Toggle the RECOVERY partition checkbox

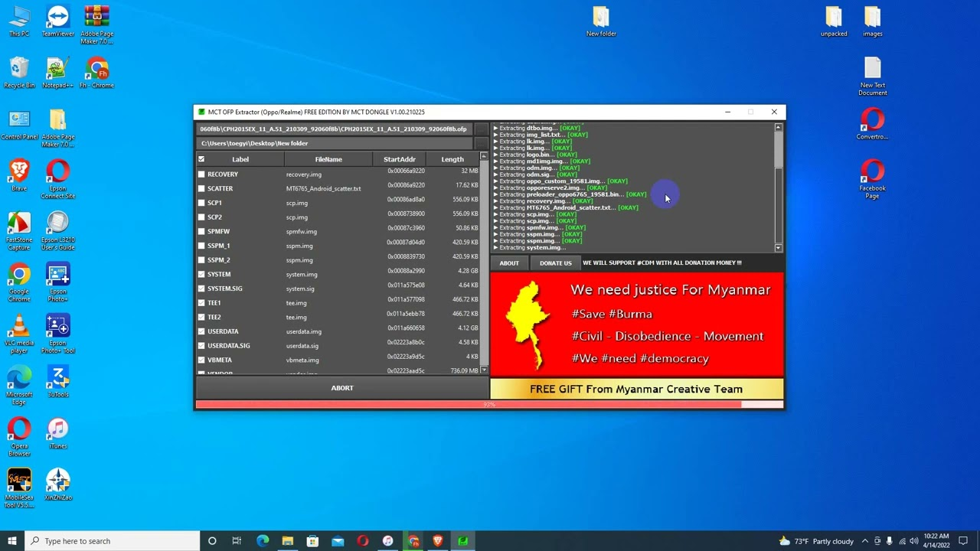(201, 174)
